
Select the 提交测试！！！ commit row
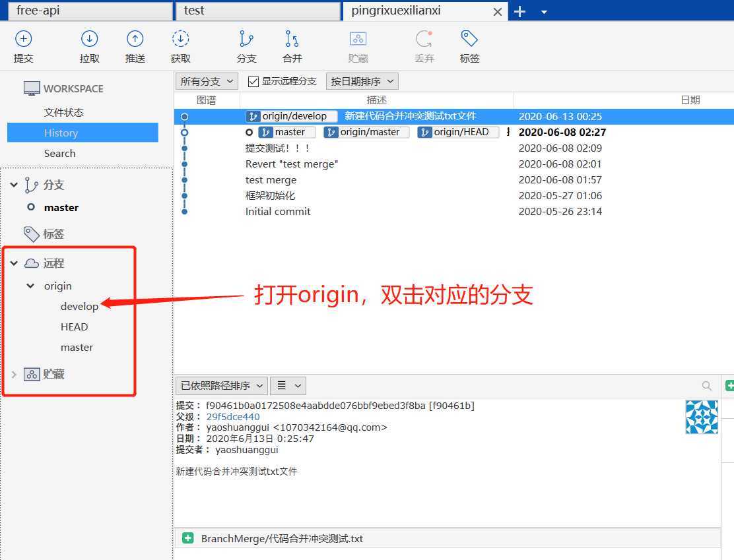[454, 148]
